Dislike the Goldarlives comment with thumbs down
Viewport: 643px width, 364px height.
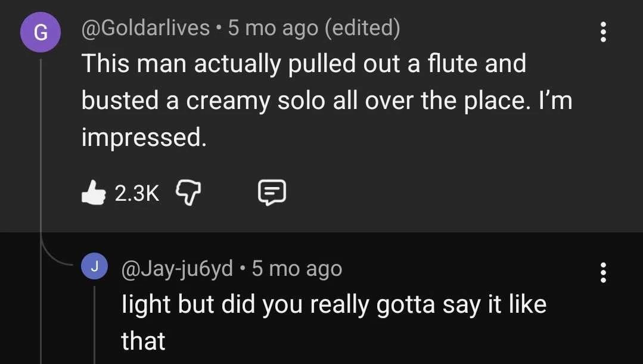pos(189,193)
